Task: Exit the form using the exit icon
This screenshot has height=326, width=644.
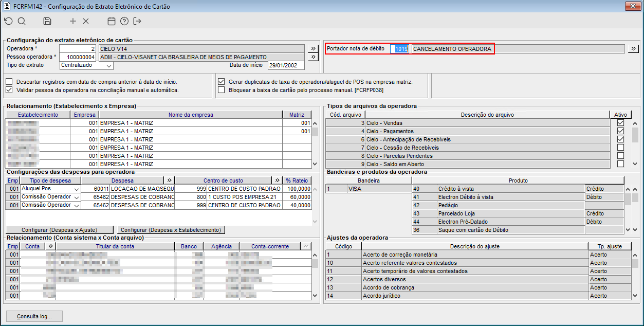Action: click(x=137, y=21)
